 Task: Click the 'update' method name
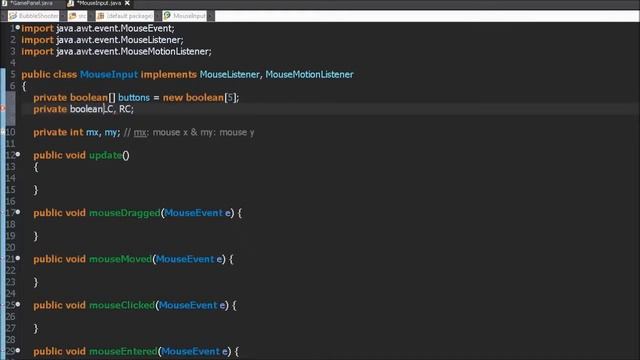coord(106,155)
